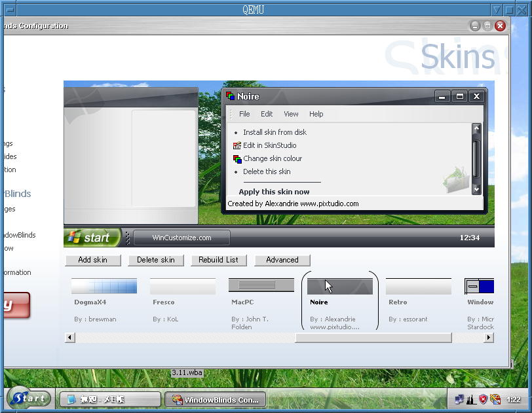
Task: Open the View menu in Noire preview
Action: pos(291,114)
